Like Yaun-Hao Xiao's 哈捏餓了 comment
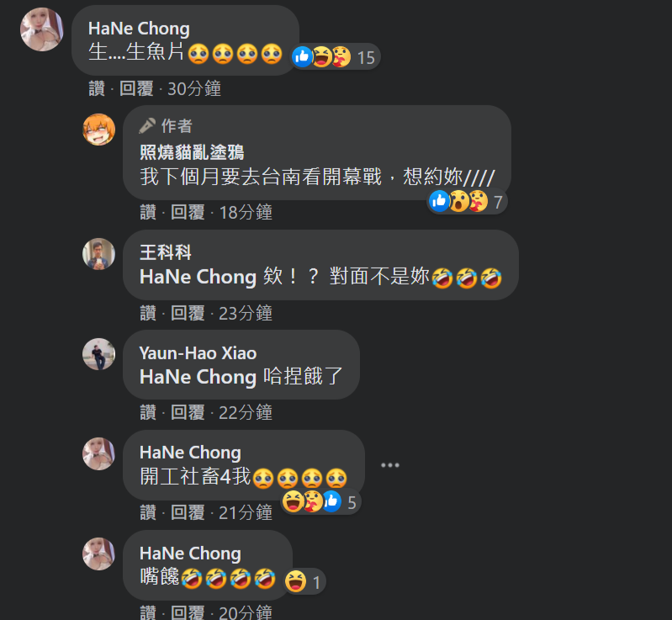Image resolution: width=672 pixels, height=620 pixels. 148,412
